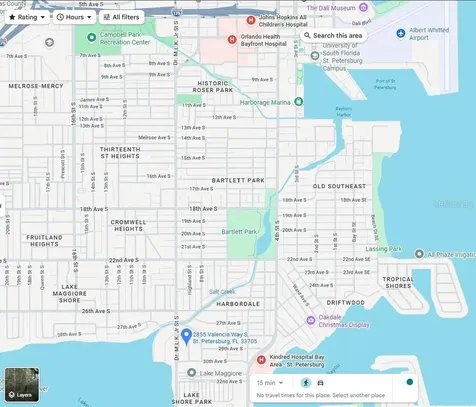Click Harborage Marina green marker
Screen dimensions: 476x407
pos(299,102)
